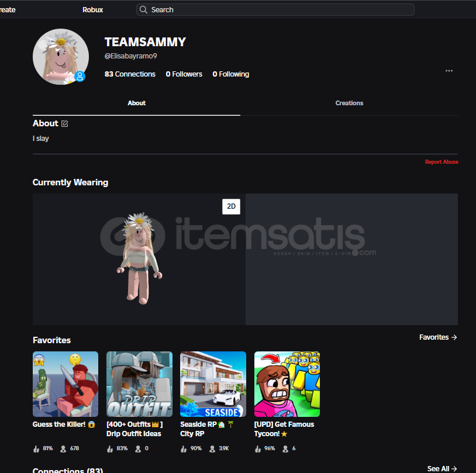
Task: Click the See All connections arrow
Action: point(442,468)
